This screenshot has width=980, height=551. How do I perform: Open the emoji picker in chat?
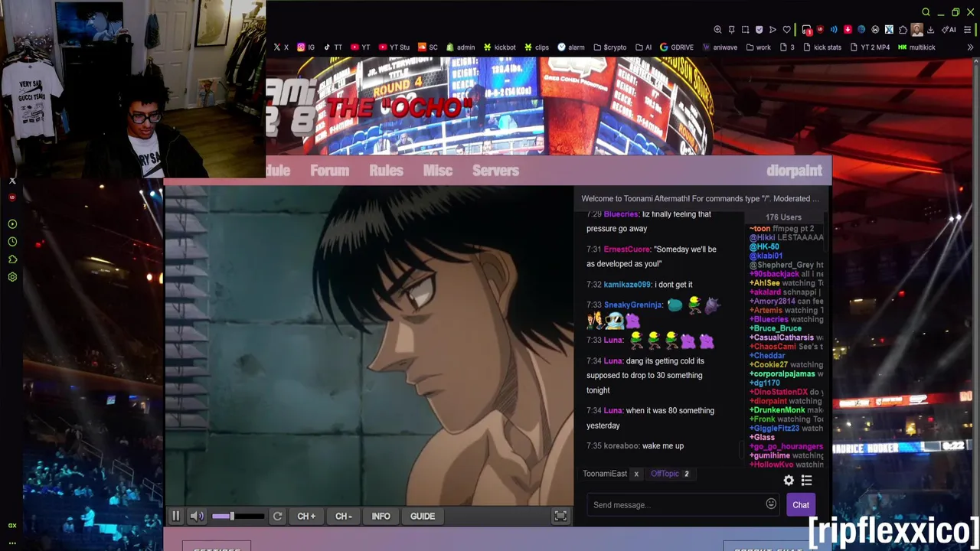click(771, 504)
